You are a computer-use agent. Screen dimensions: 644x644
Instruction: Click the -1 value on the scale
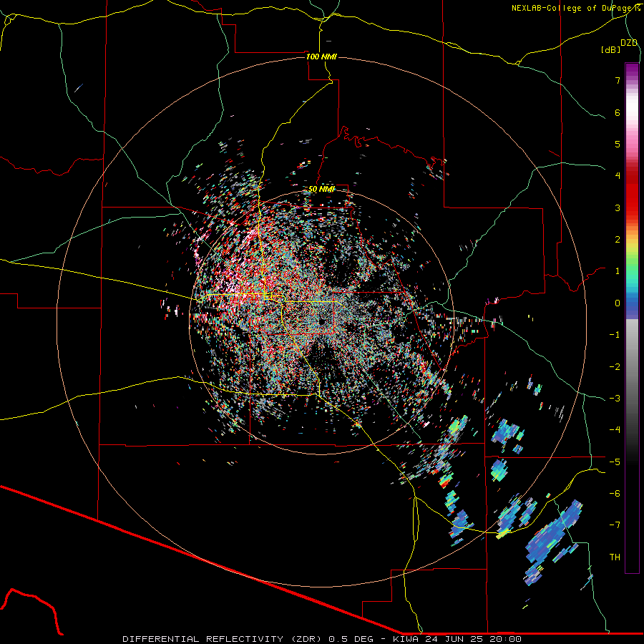tap(615, 335)
